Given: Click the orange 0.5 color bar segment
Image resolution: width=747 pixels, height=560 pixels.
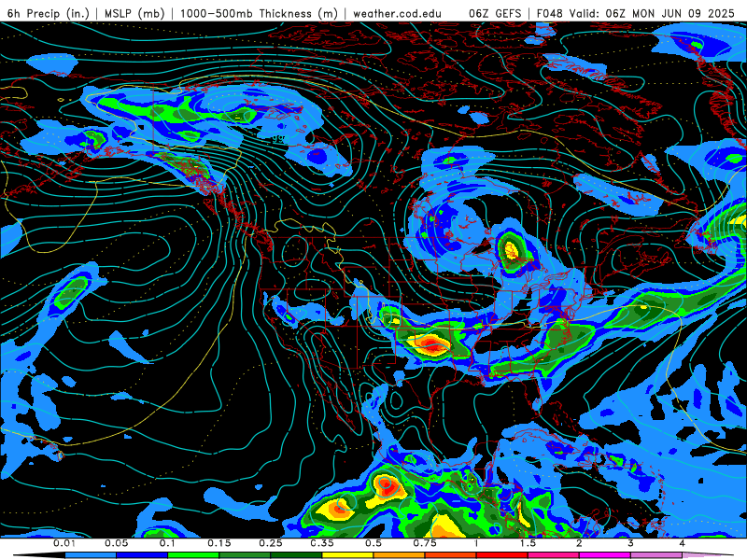Looking at the screenshot, I should pos(400,555).
